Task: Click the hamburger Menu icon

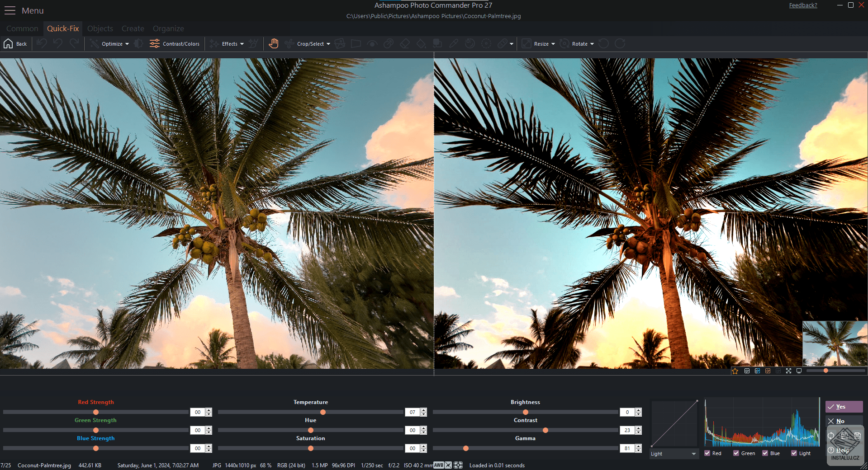Action: pos(10,10)
